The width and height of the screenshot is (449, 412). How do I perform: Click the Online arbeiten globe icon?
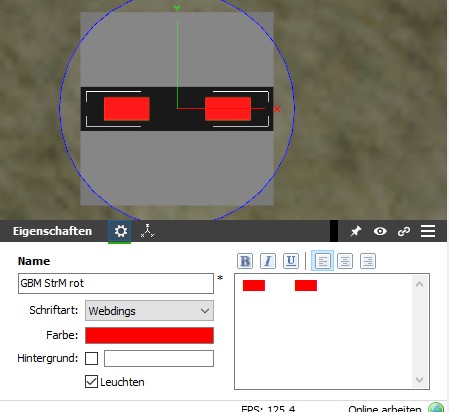coord(436,408)
